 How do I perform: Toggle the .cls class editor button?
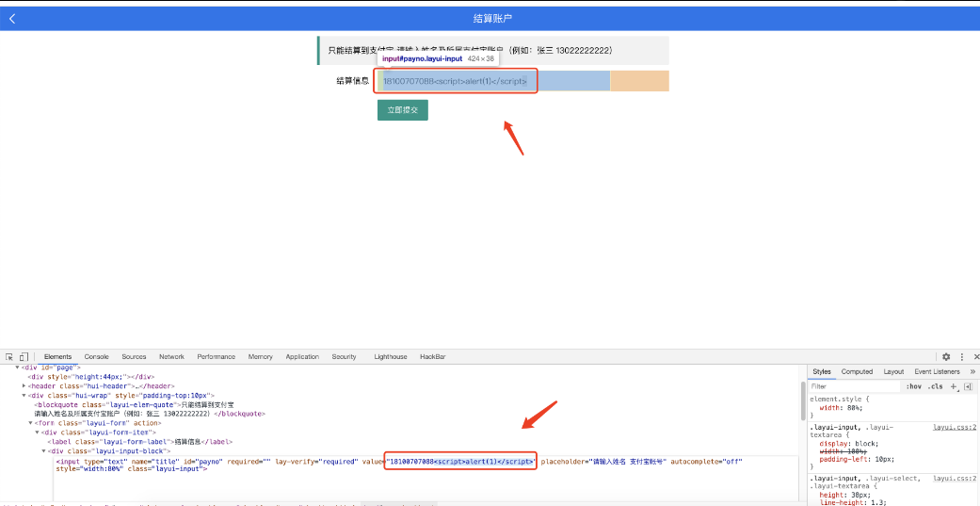(x=935, y=386)
